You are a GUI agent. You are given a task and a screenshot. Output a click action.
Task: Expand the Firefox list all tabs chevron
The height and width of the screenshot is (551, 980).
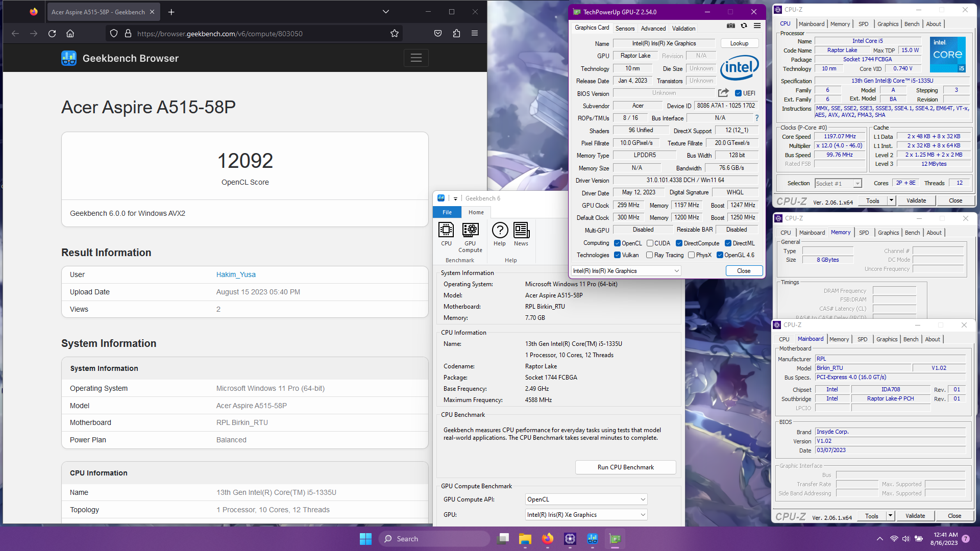pos(386,12)
